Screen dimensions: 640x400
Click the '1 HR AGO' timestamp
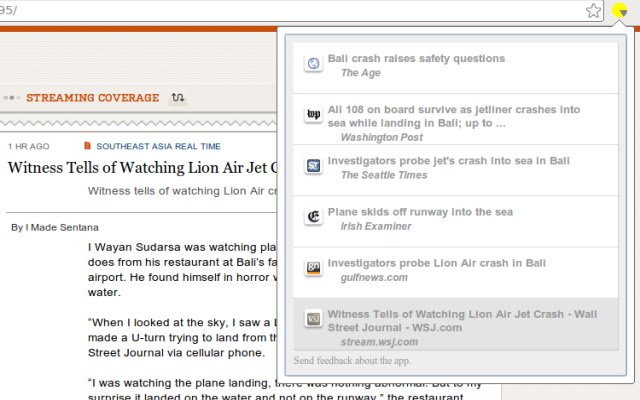tap(29, 146)
